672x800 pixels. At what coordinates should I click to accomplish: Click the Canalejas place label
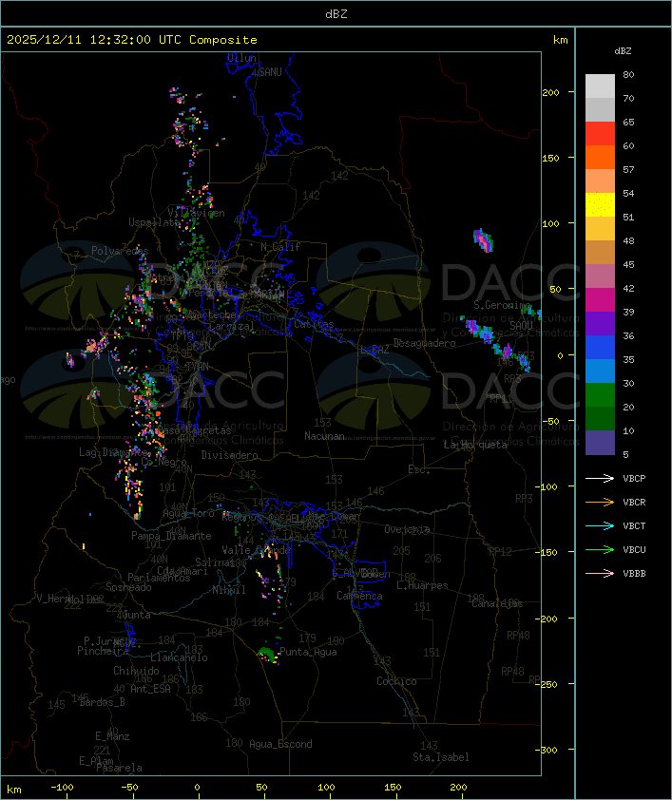(497, 603)
